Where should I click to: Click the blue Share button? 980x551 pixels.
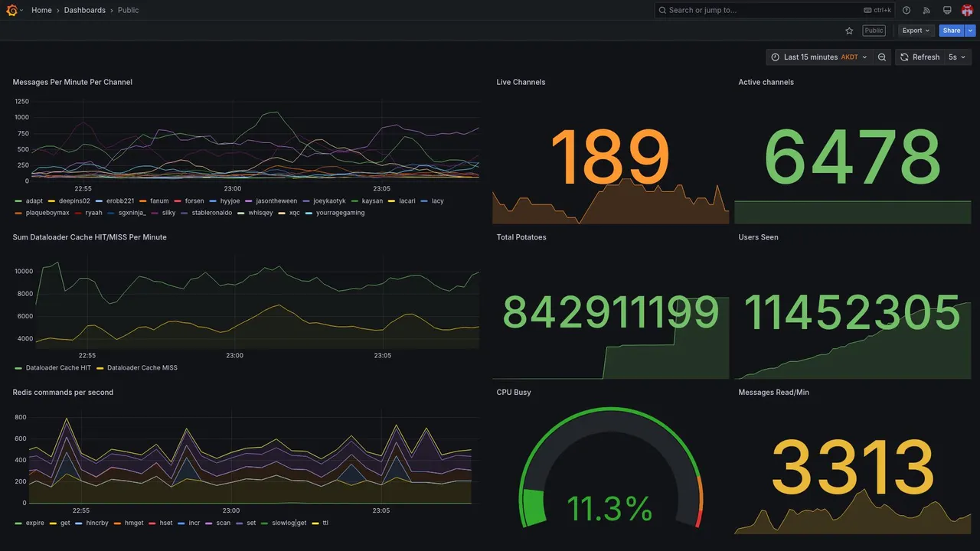coord(952,31)
